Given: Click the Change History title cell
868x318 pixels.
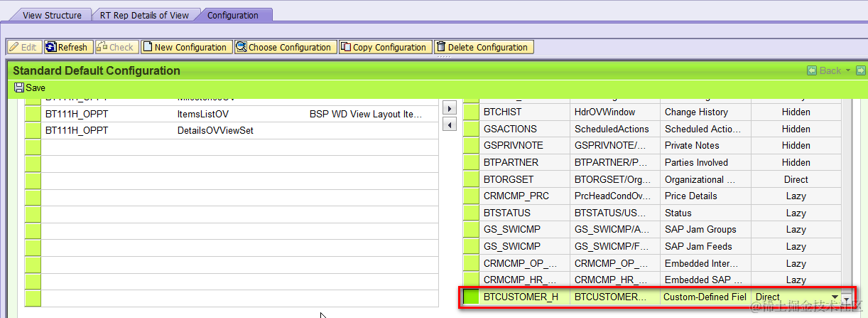Looking at the screenshot, I should coord(705,112).
